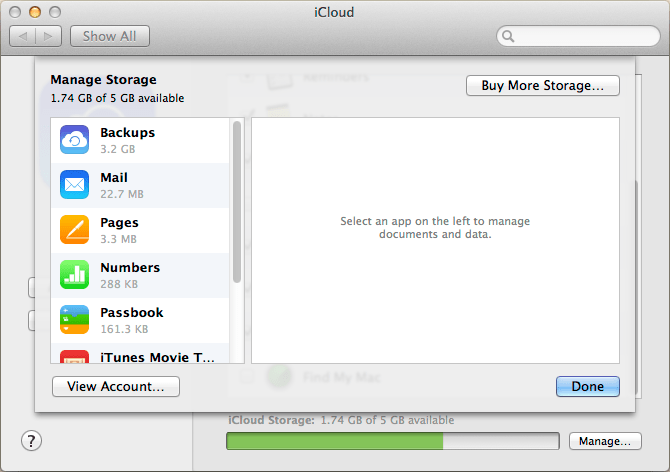The image size is (670, 472).
Task: Select the Backups row label
Action: 127,133
